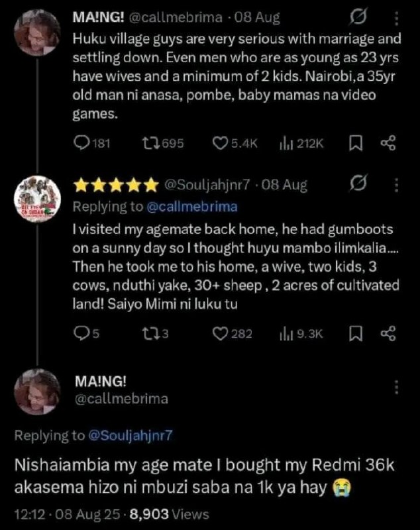Screen dimensions: 420x530
Task: Like the tweet with 5.4K likes
Action: click(x=235, y=143)
